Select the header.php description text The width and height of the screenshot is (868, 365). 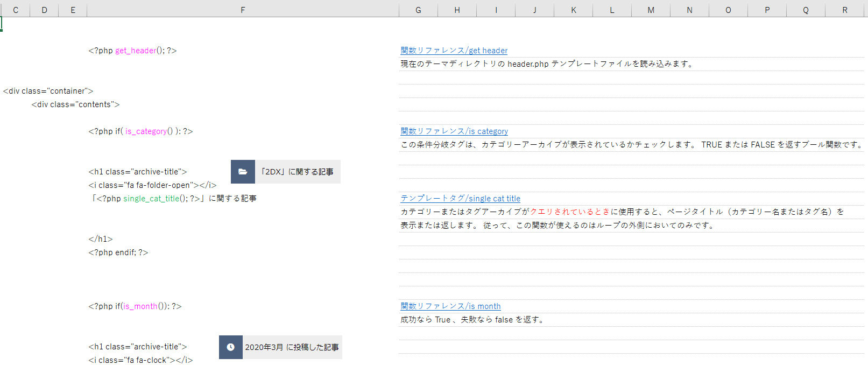[547, 64]
